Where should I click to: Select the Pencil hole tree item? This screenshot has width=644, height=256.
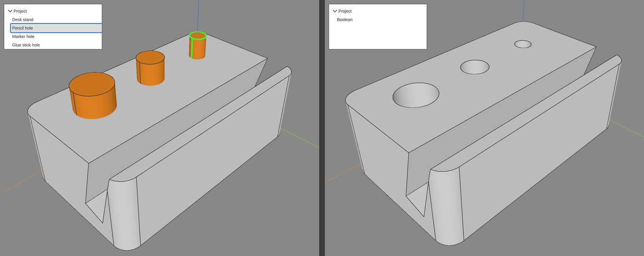point(56,28)
